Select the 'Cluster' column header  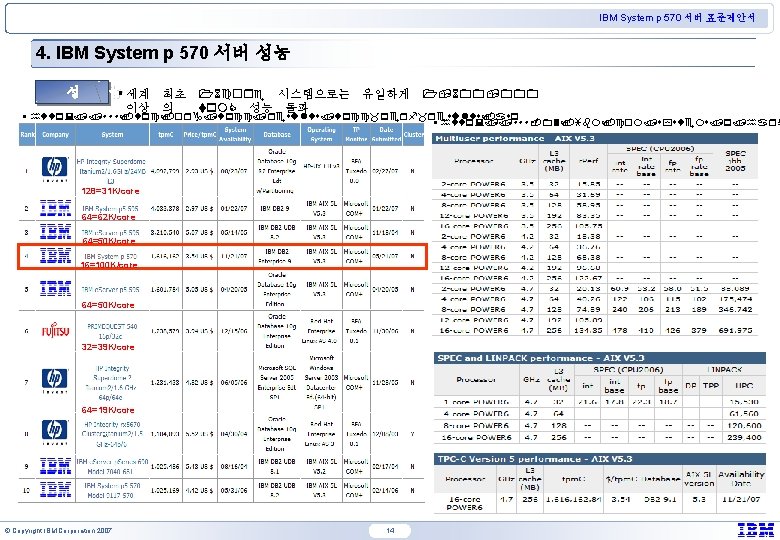(x=413, y=135)
